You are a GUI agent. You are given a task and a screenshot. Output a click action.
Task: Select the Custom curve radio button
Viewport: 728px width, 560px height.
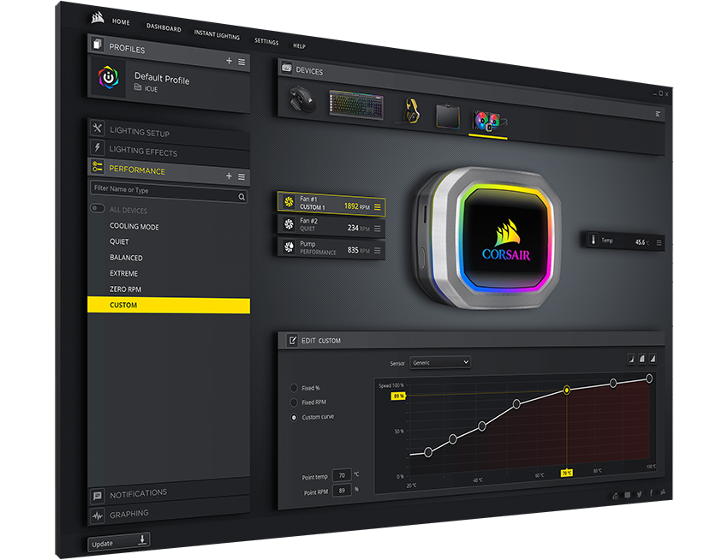(x=294, y=418)
